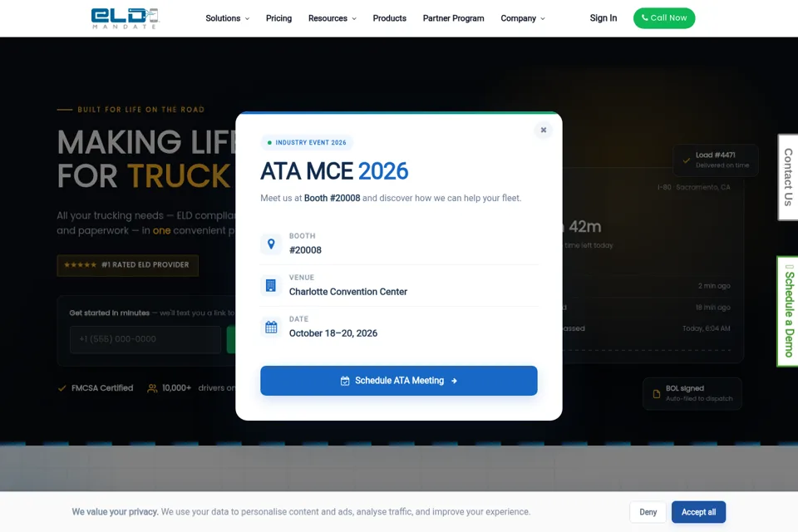Image resolution: width=798 pixels, height=532 pixels.
Task: Expand the Solutions dropdown menu
Action: (x=228, y=18)
